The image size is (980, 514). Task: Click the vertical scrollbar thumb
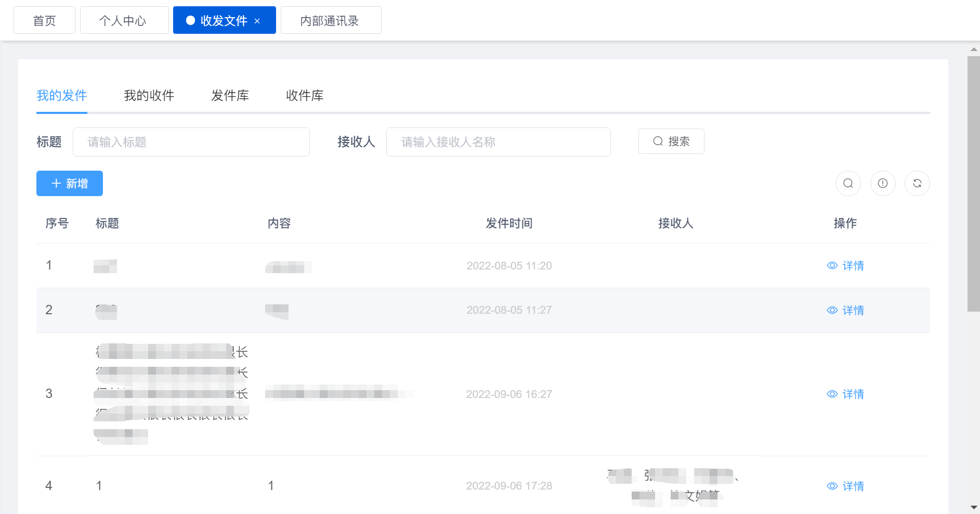click(x=973, y=184)
